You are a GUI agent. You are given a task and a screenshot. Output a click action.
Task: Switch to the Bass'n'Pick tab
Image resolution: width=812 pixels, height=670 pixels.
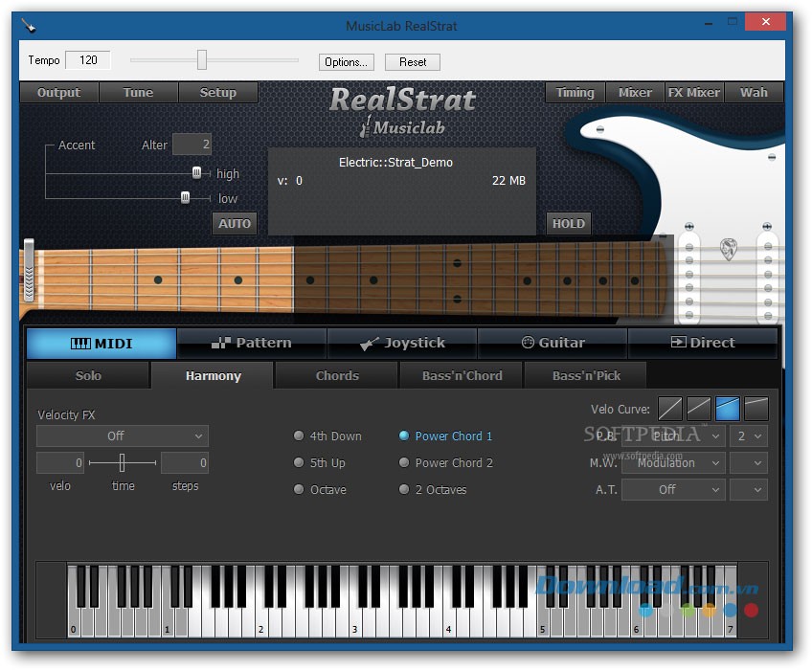(x=585, y=376)
